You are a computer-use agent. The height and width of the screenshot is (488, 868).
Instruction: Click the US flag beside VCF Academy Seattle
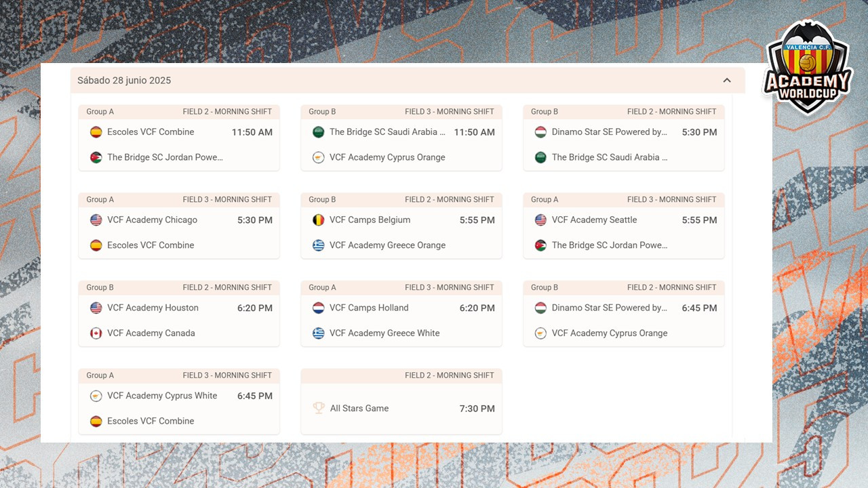click(x=540, y=220)
